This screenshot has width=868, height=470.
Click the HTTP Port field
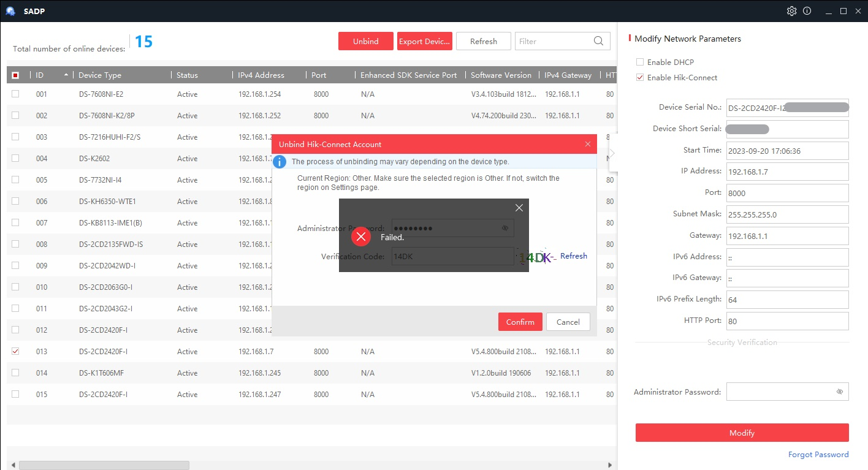(788, 321)
